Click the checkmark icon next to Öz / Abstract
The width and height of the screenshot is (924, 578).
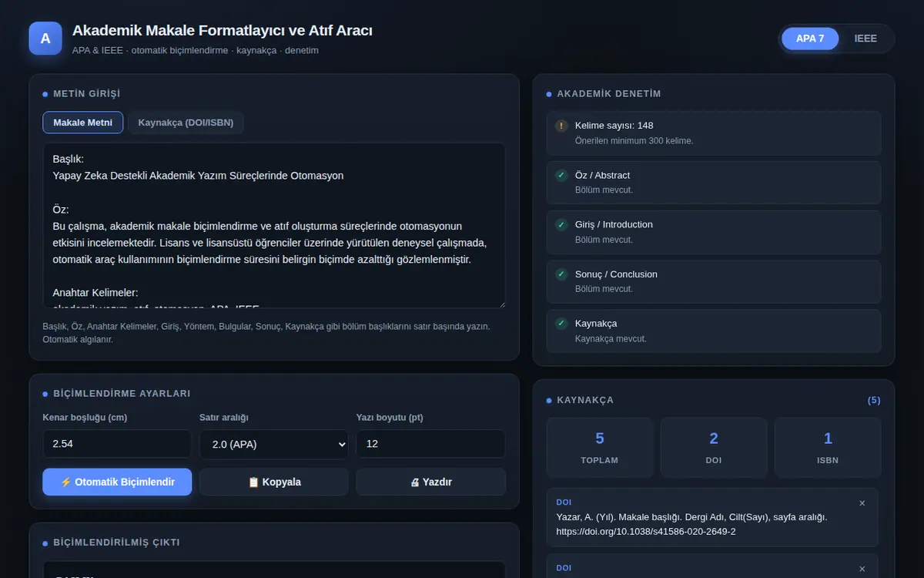[x=561, y=175]
